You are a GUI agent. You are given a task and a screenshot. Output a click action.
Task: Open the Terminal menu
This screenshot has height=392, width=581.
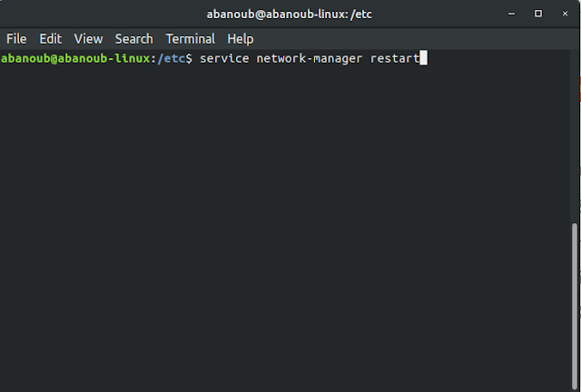(x=191, y=39)
